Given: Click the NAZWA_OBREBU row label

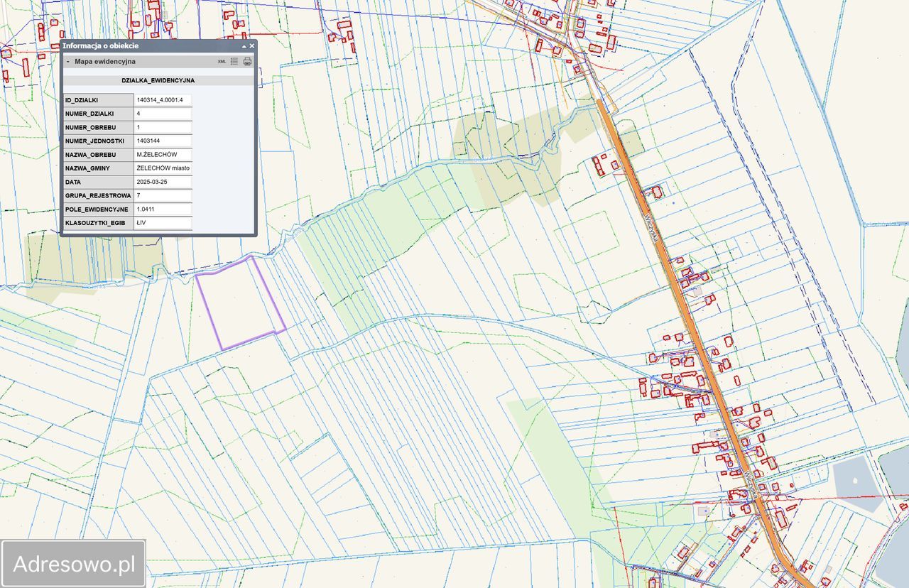Looking at the screenshot, I should [98, 155].
